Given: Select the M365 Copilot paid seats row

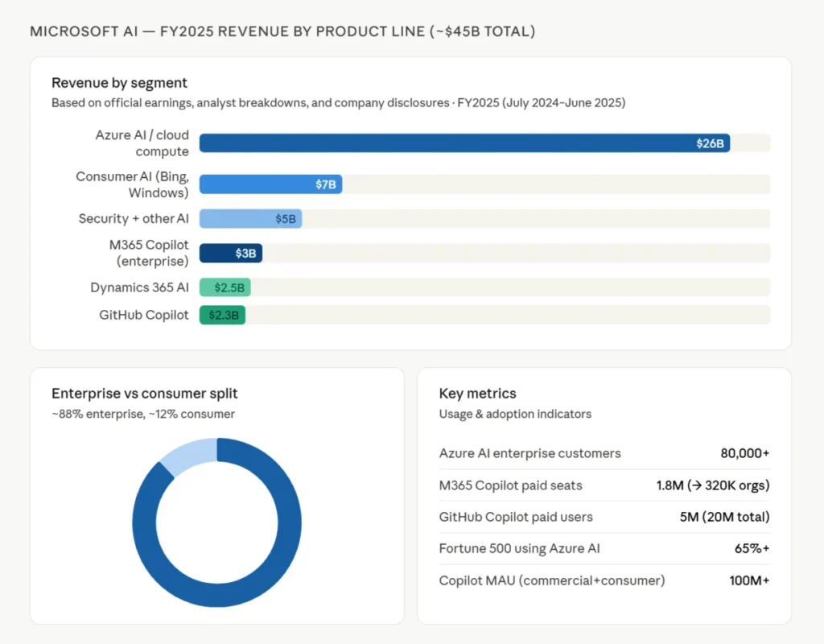Looking at the screenshot, I should pos(604,485).
